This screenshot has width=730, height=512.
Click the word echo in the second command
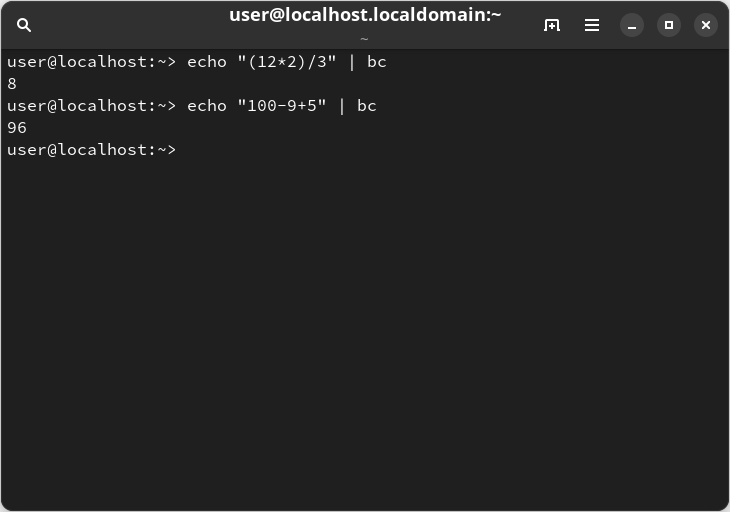pyautogui.click(x=207, y=106)
